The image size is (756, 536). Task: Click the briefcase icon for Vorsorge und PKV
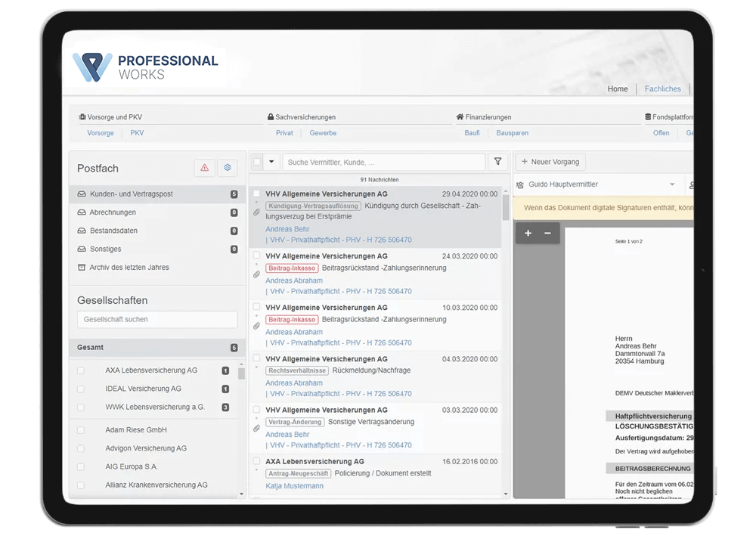(82, 116)
